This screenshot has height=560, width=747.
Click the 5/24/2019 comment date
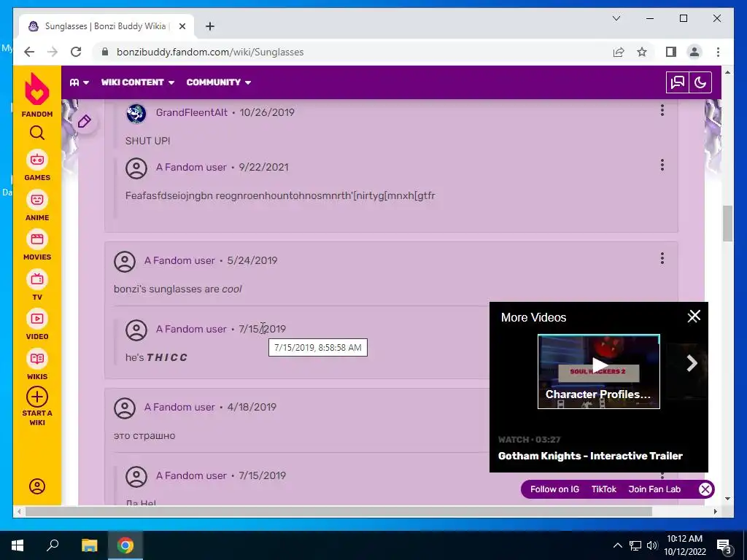tap(252, 260)
